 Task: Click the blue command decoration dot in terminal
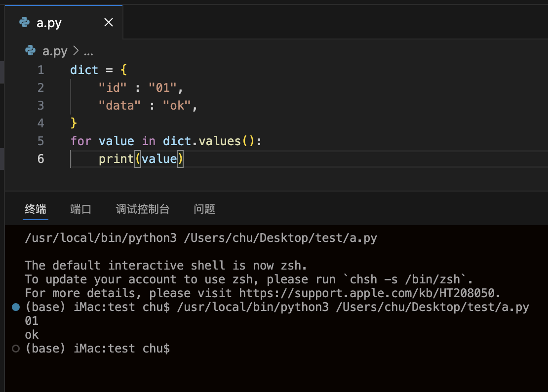(15, 307)
